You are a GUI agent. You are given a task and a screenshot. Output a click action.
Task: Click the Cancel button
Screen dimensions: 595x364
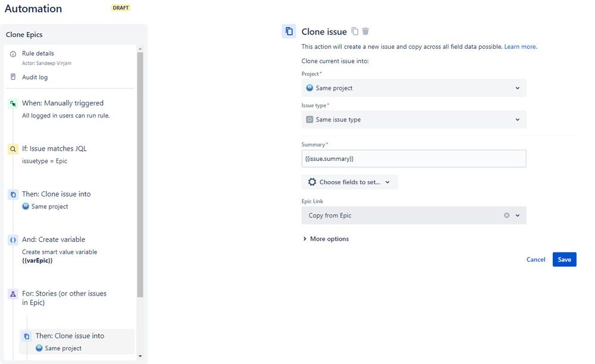[535, 260]
